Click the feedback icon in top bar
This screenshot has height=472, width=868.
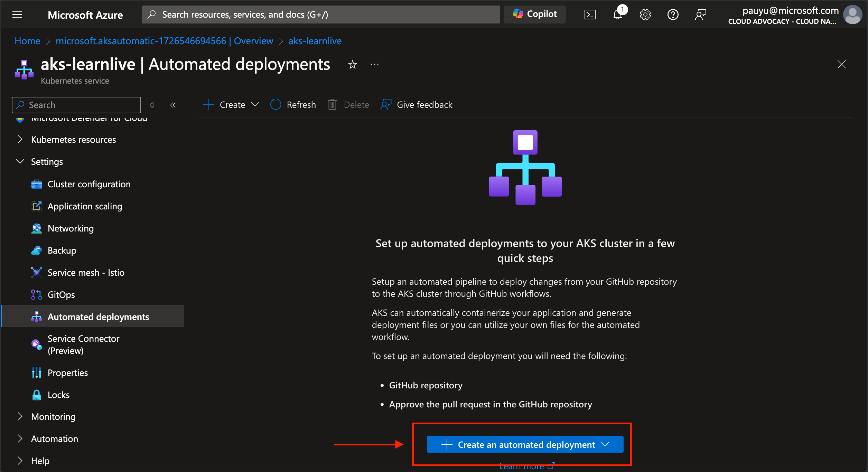[701, 15]
